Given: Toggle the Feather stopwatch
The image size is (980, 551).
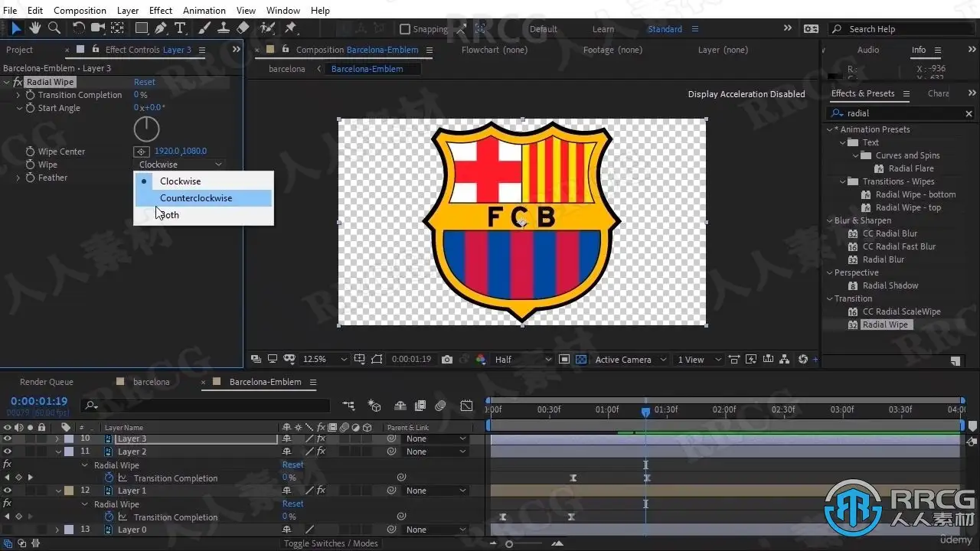Looking at the screenshot, I should [30, 178].
